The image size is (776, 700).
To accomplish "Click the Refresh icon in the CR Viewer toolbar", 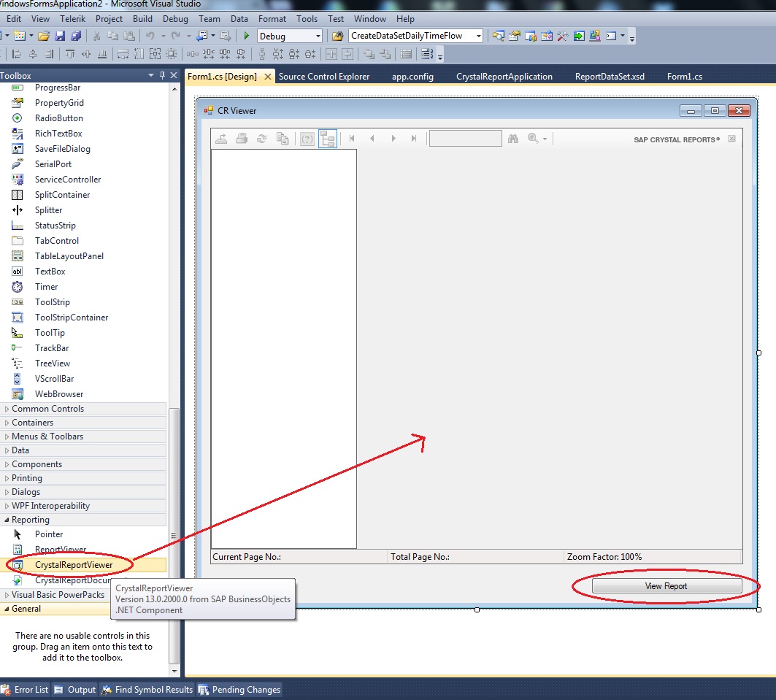I will [262, 138].
